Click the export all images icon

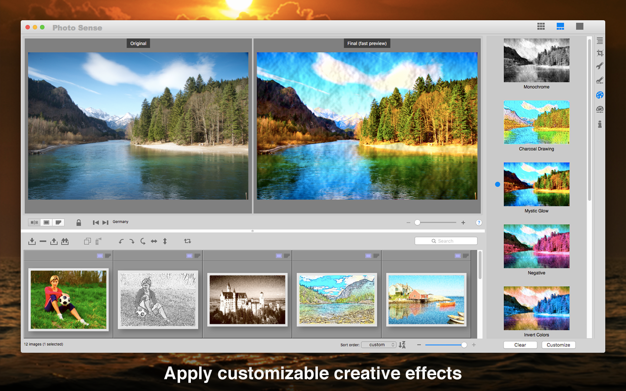65,241
